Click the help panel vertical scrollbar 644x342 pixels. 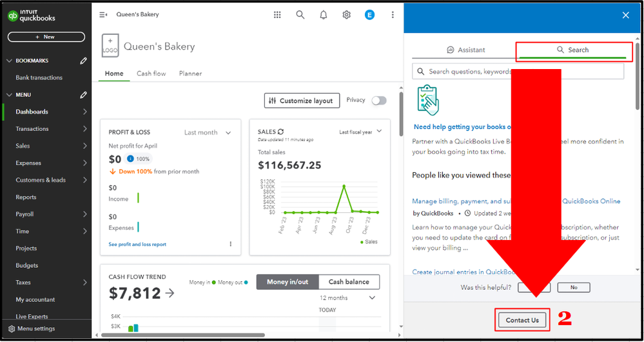[x=638, y=76]
